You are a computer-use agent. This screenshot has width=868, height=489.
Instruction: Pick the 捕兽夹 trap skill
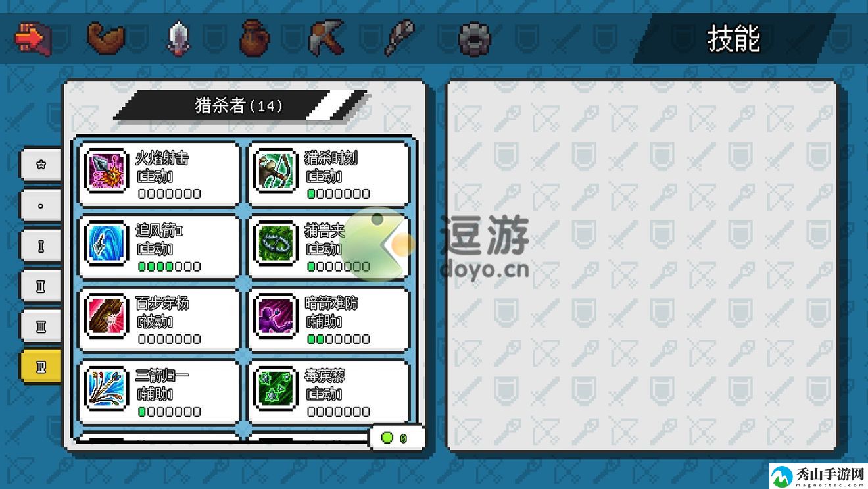click(329, 247)
